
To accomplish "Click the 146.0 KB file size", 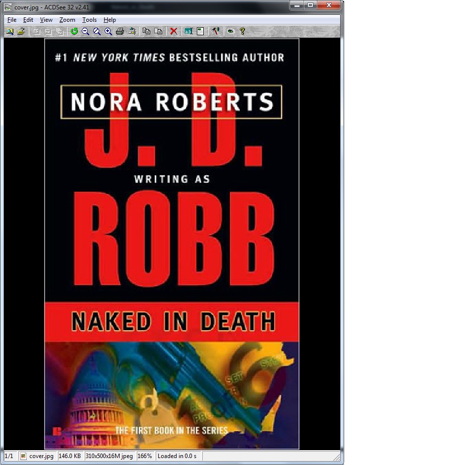I will point(70,456).
